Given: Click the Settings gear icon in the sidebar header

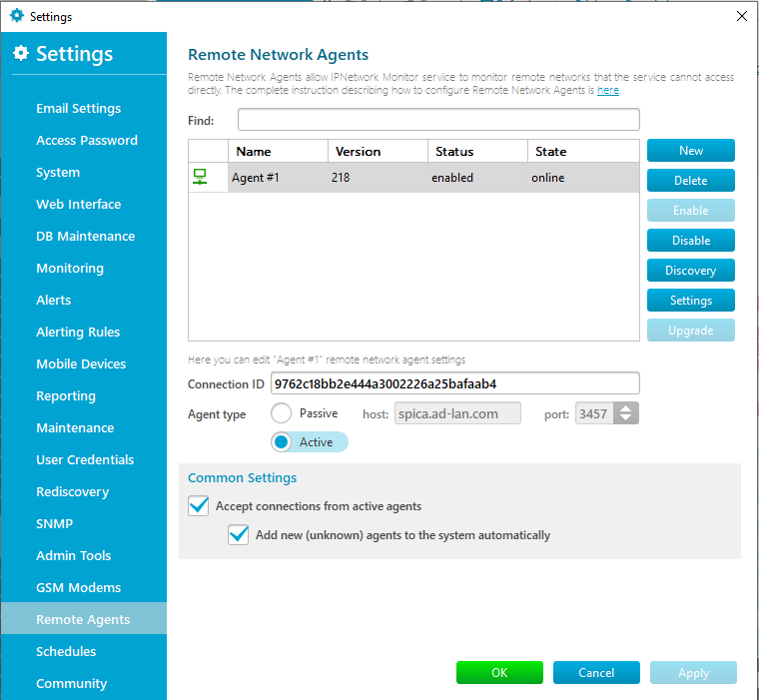Looking at the screenshot, I should pyautogui.click(x=20, y=53).
